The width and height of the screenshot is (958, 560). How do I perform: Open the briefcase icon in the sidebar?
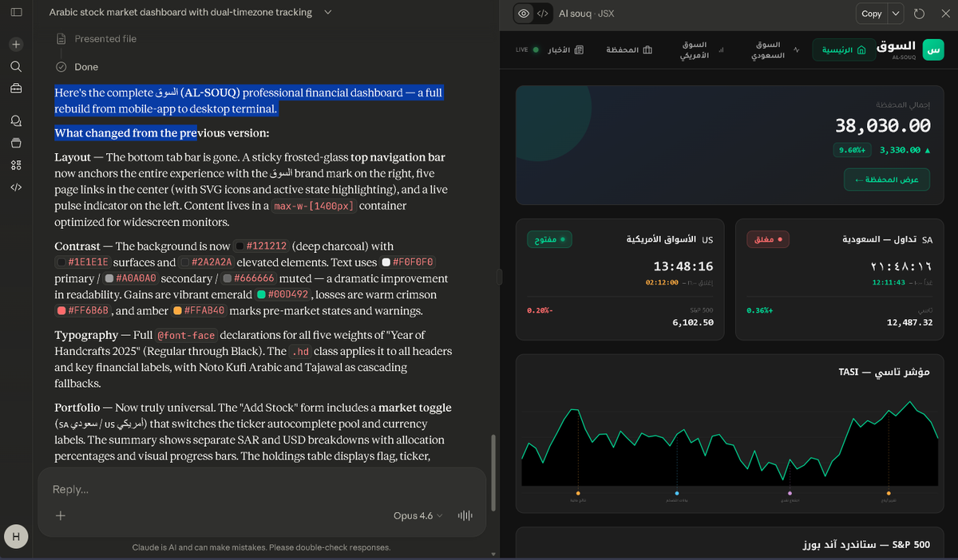tap(16, 88)
